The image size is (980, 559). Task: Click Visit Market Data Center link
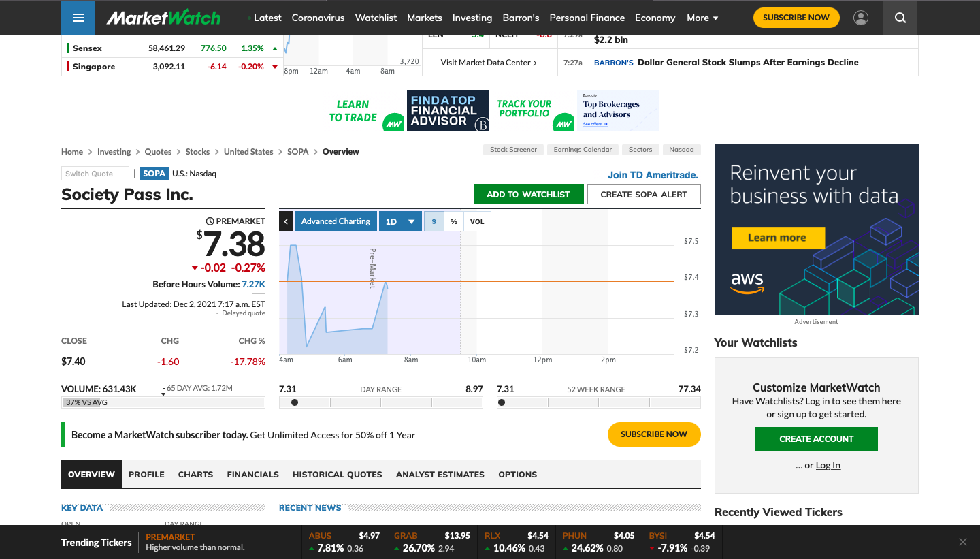[x=489, y=63]
